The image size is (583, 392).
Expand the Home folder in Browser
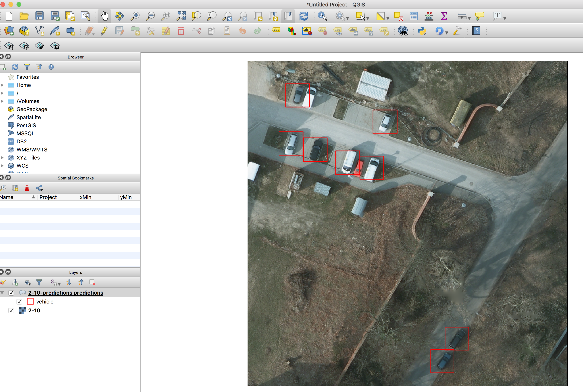(x=2, y=85)
